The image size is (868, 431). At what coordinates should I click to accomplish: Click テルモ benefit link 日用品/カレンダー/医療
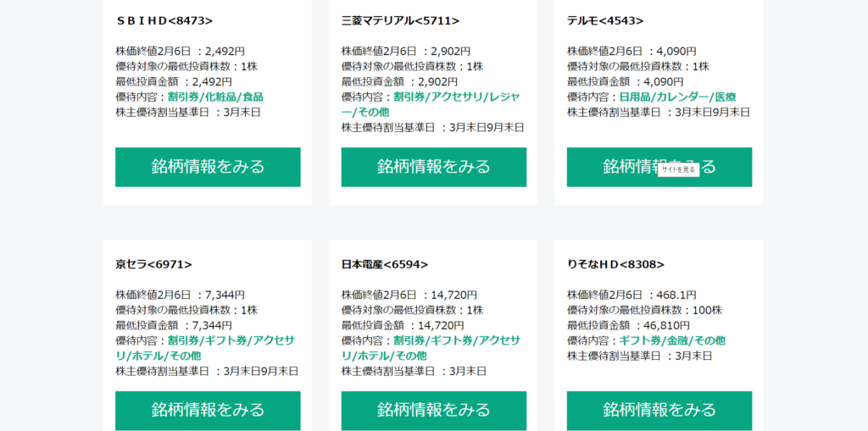click(677, 97)
